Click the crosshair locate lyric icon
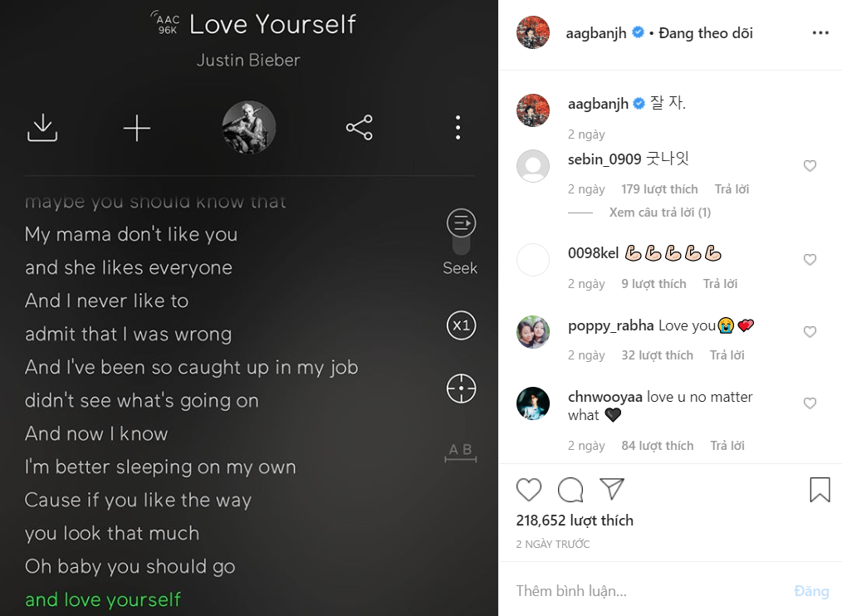 point(461,389)
